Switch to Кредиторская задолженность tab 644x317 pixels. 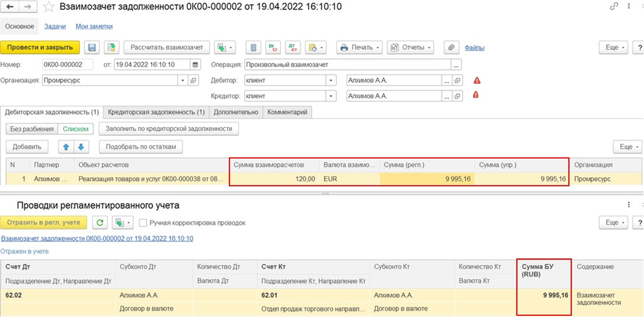point(156,112)
